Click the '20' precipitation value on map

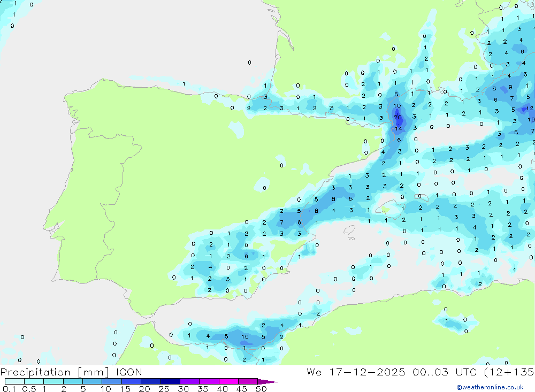(x=398, y=117)
